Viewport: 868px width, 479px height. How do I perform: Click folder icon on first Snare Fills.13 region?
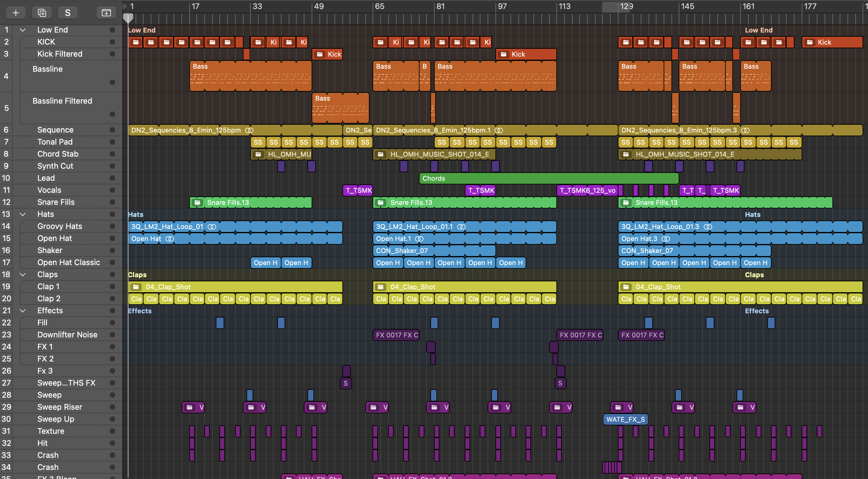pos(197,202)
